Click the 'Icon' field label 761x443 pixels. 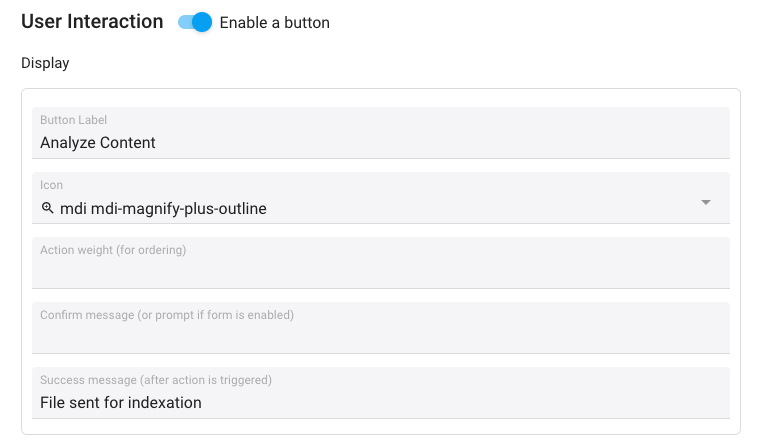(x=51, y=185)
